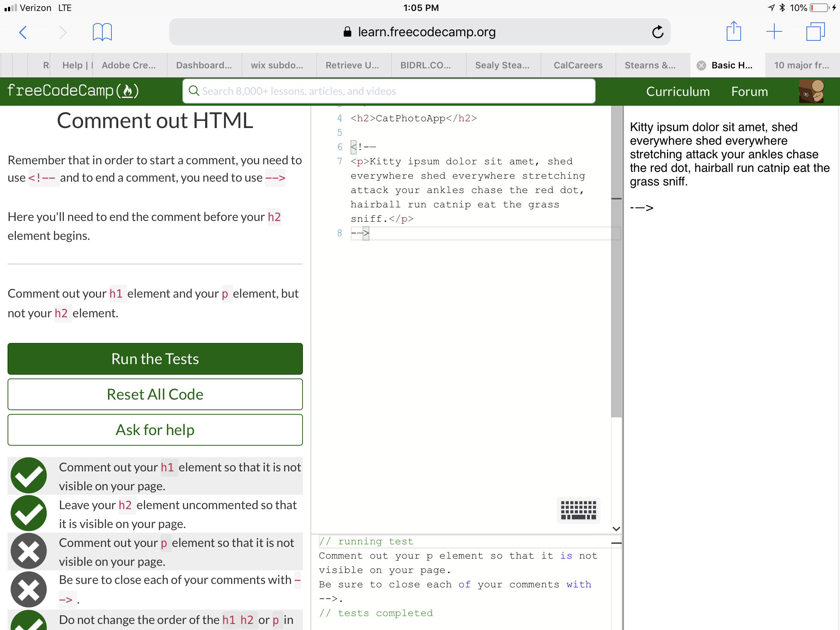840x630 pixels.
Task: Switch to the Adobe Cre... tab
Action: tap(128, 65)
